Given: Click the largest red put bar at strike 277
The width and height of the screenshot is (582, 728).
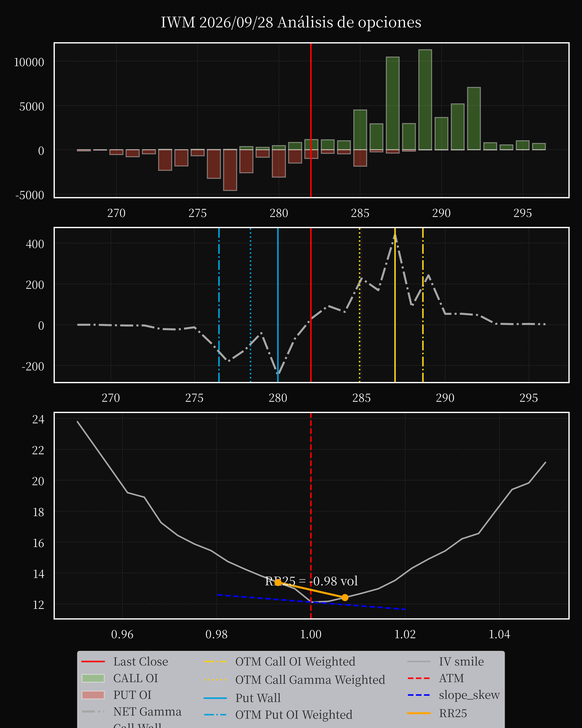Looking at the screenshot, I should [x=230, y=170].
